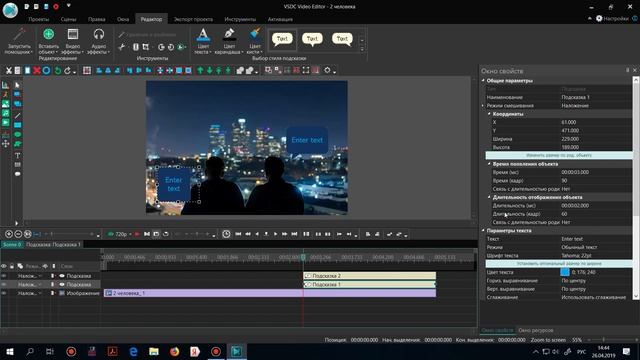The height and width of the screenshot is (360, 640).
Task: Click the timeline zoom in plus icon
Action: (9, 234)
